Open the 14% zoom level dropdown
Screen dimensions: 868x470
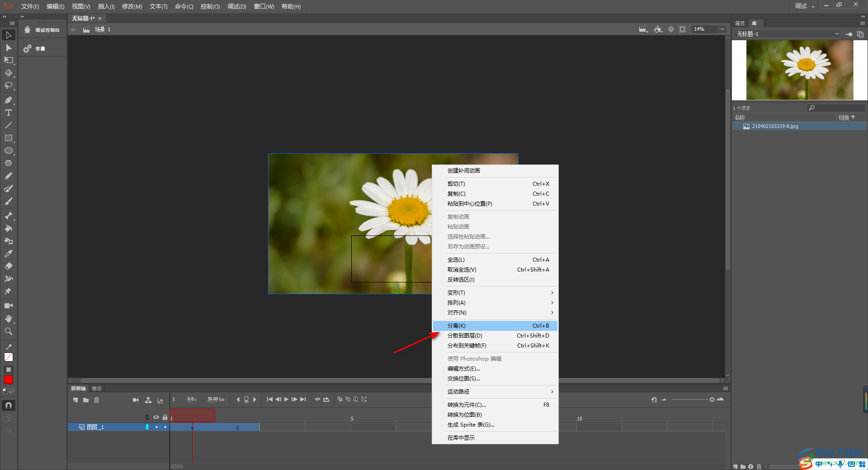(x=722, y=29)
